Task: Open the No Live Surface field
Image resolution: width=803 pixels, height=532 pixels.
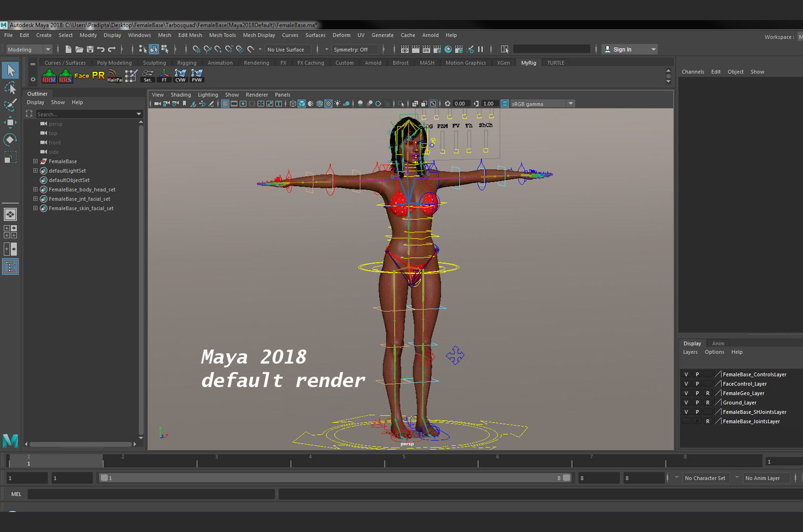Action: click(x=288, y=50)
